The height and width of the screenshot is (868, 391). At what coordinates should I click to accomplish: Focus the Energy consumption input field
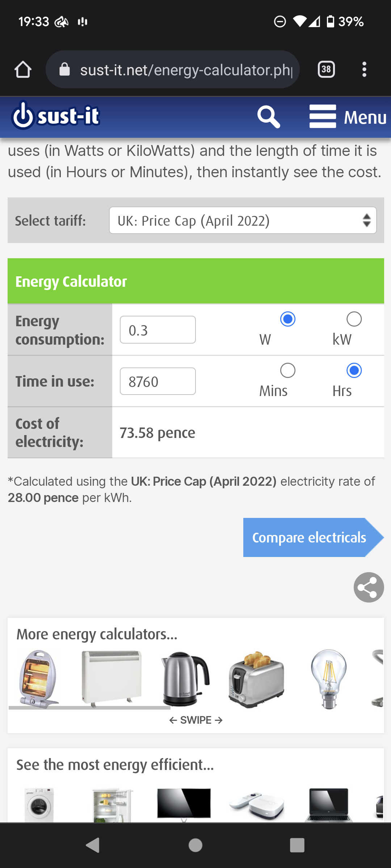pyautogui.click(x=158, y=330)
